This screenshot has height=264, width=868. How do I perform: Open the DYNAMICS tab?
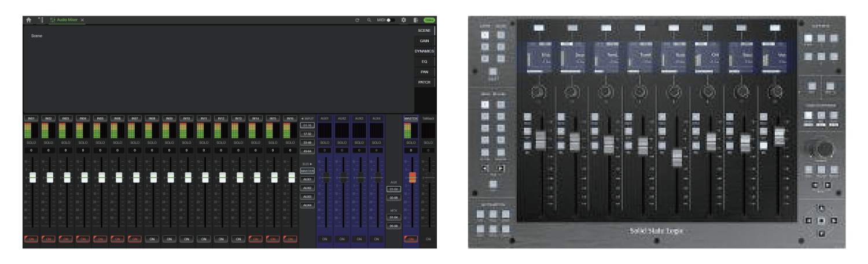coord(424,51)
